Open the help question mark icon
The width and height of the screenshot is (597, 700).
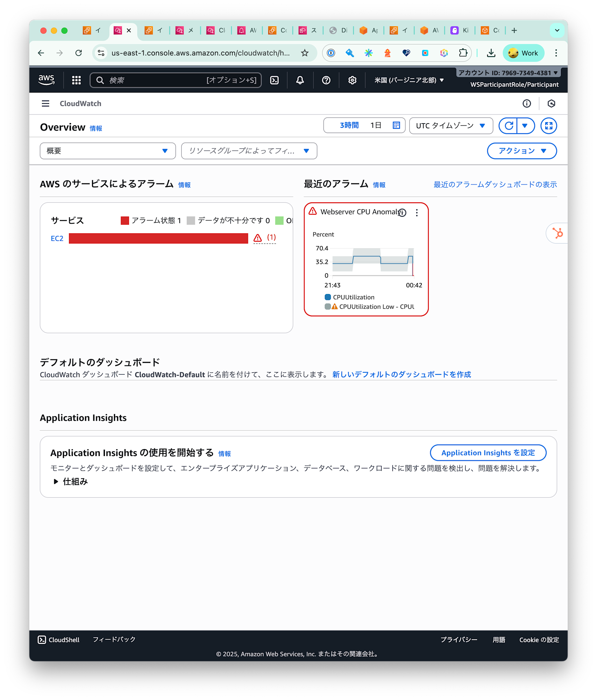click(x=326, y=80)
